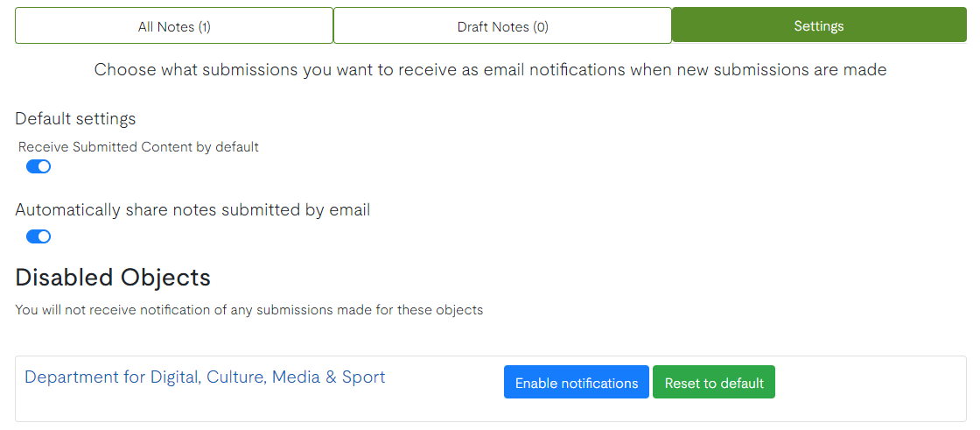
Task: Click the 'Receive Submitted Content by default' label text
Action: pyautogui.click(x=138, y=147)
